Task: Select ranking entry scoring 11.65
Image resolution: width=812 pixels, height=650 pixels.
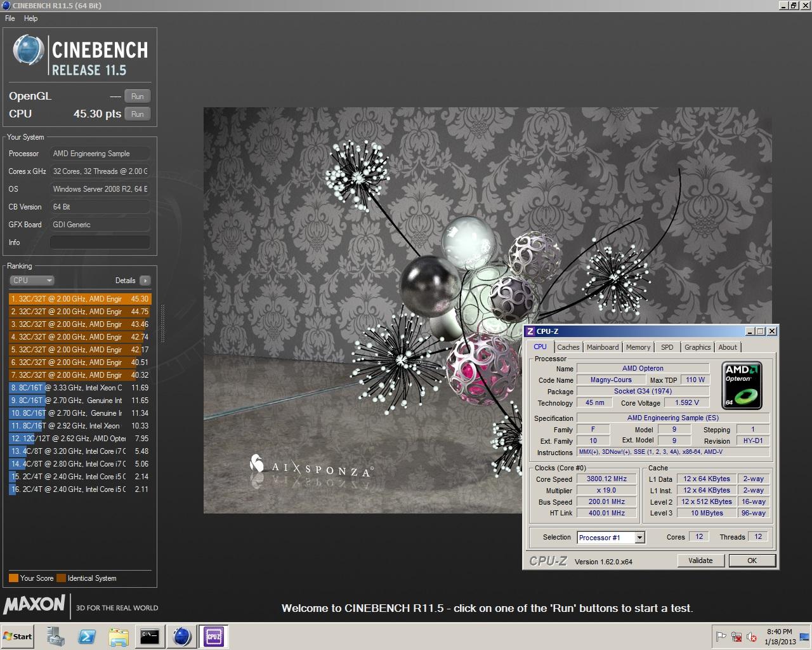Action: [80, 401]
